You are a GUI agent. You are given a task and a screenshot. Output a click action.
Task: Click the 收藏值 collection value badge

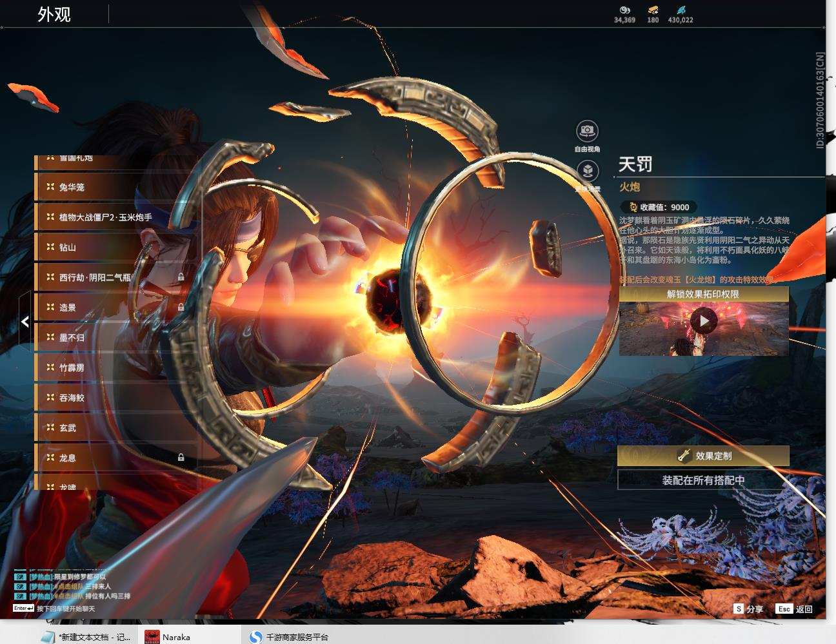click(x=659, y=207)
